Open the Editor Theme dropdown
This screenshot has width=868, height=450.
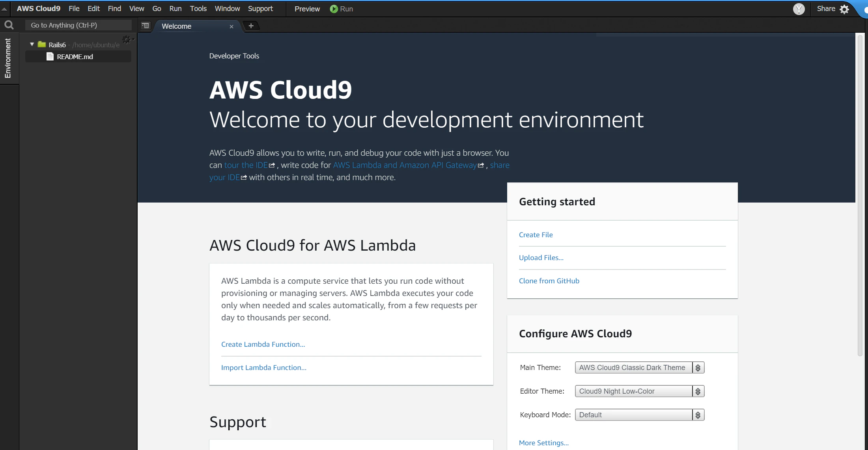pos(640,391)
